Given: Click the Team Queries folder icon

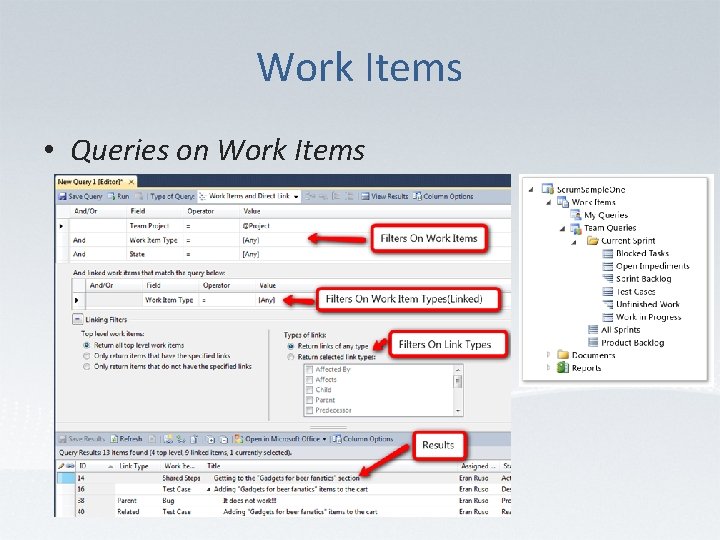Looking at the screenshot, I should click(576, 227).
